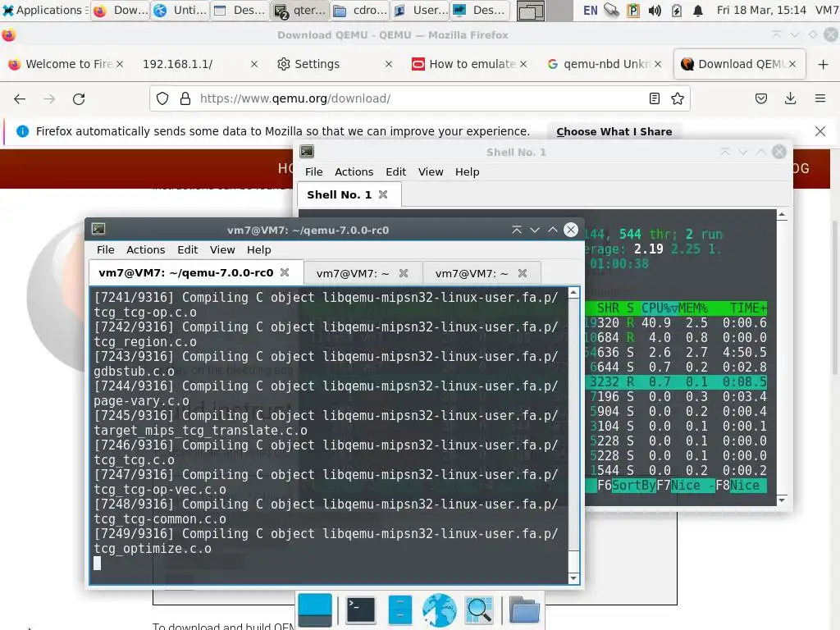
Task: Switch to the qter... taskbar window
Action: pyautogui.click(x=299, y=10)
